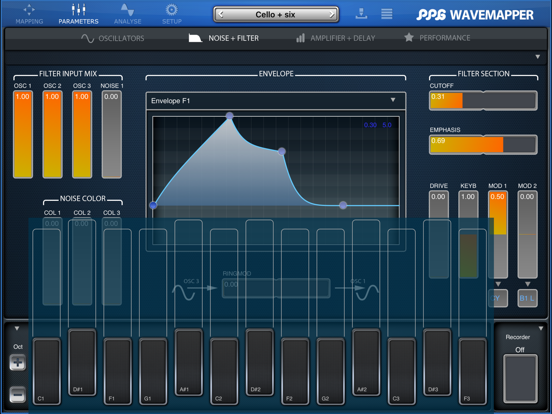Toggle the Recorder Off pad
552x414 pixels.
tap(520, 378)
